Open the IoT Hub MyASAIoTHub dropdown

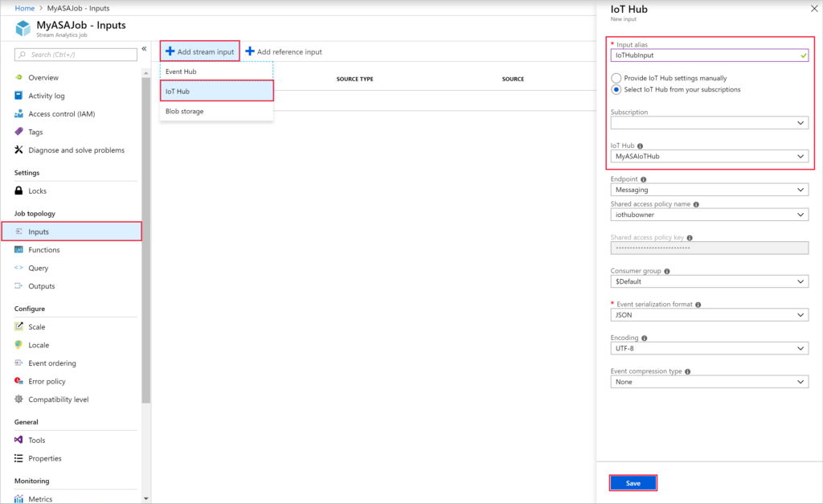point(710,157)
